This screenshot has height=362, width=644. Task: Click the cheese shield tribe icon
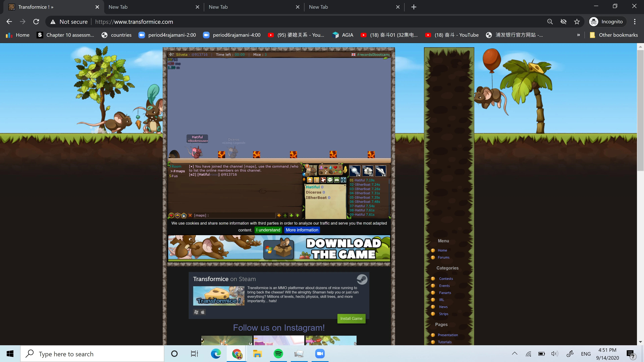[x=177, y=215]
